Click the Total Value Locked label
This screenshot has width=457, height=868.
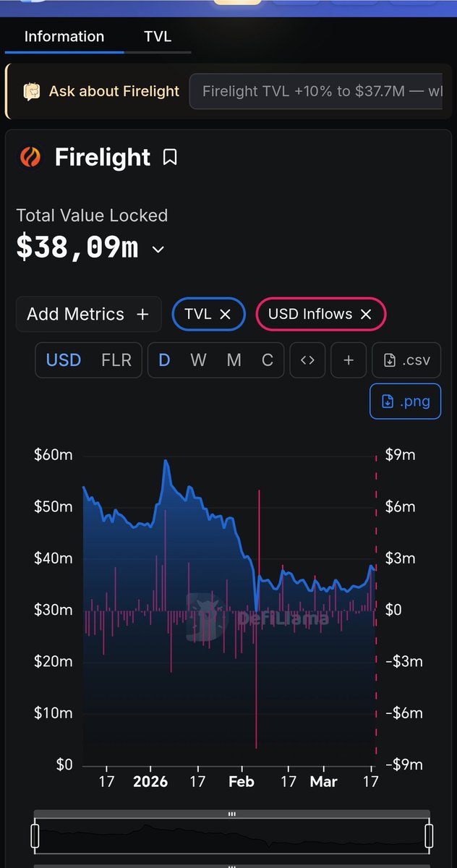[92, 216]
